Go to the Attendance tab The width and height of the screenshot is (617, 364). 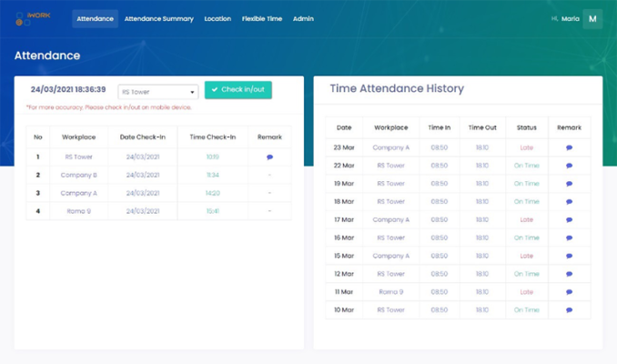pyautogui.click(x=95, y=18)
